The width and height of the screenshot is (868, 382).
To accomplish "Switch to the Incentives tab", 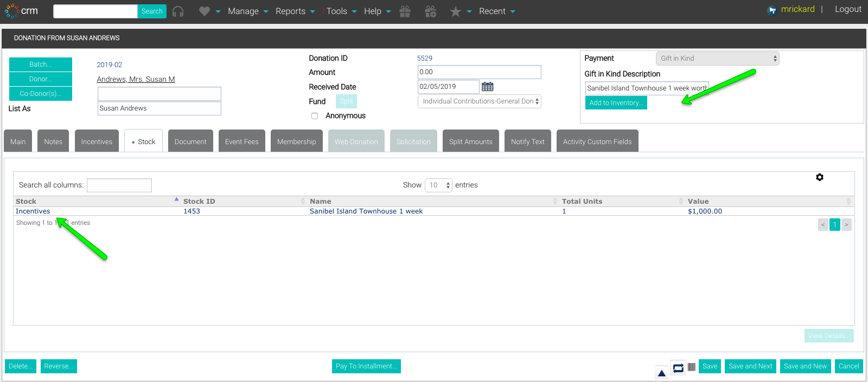I will [97, 141].
